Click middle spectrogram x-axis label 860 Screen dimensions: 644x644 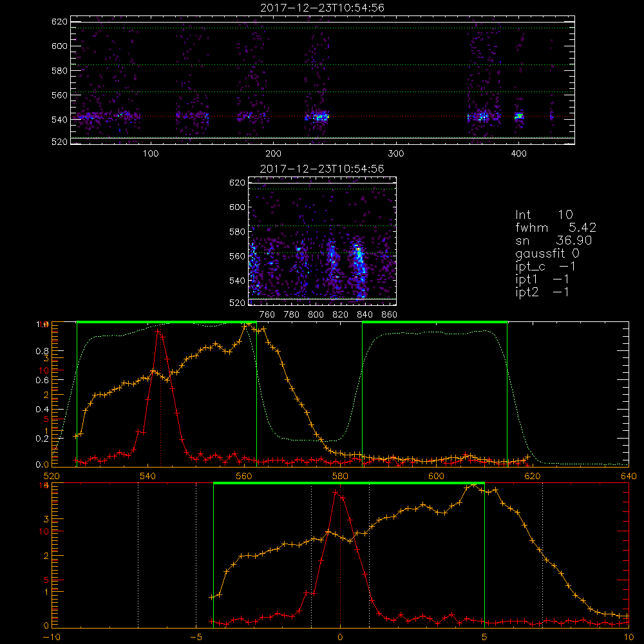tap(390, 315)
